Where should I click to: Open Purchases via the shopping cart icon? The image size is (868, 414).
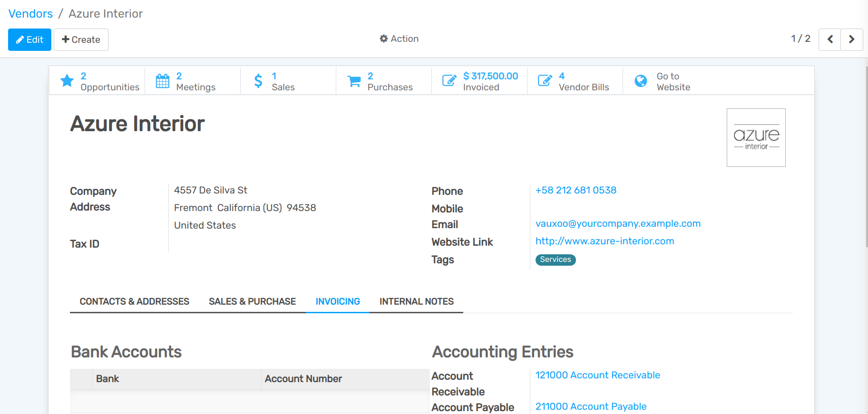pos(354,81)
